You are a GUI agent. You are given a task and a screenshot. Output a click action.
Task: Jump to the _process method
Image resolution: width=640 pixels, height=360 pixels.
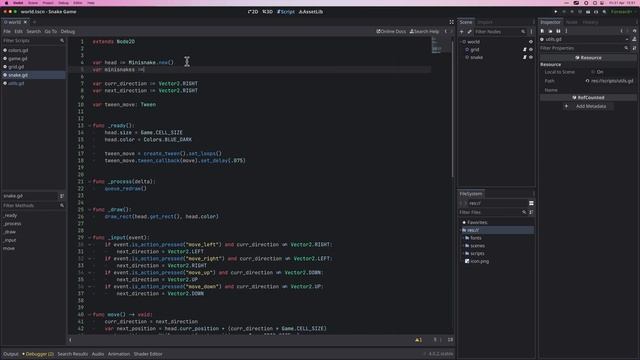click(12, 224)
